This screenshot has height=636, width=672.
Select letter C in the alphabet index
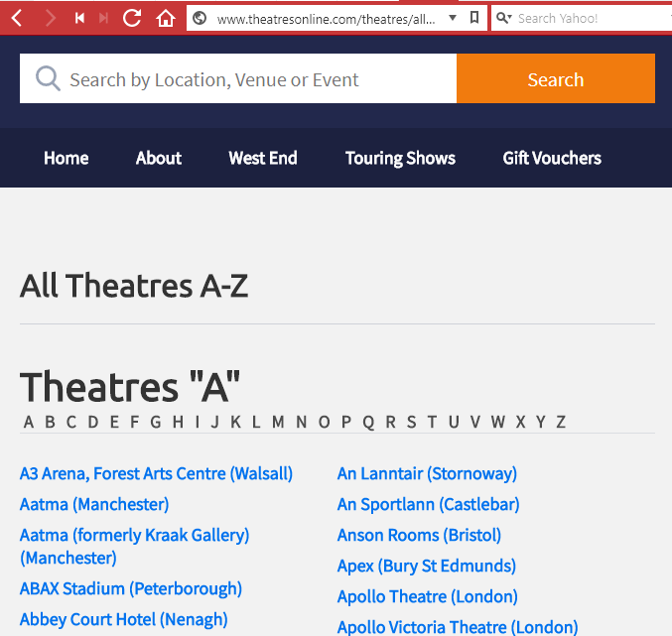71,422
